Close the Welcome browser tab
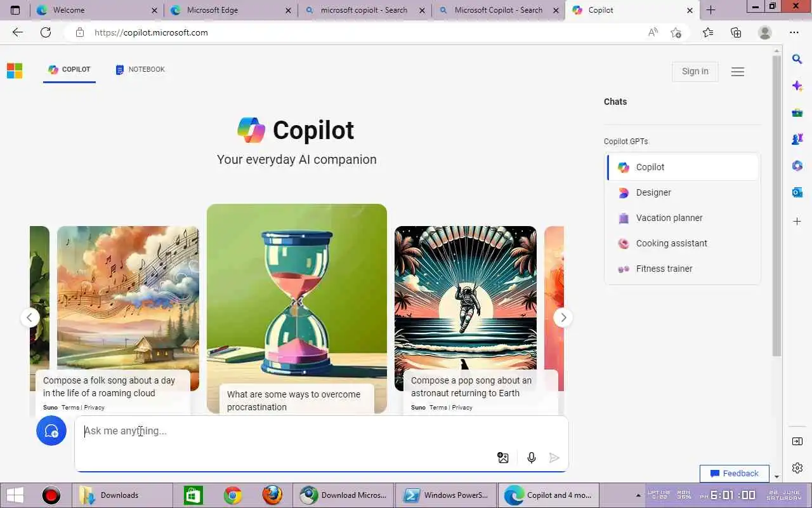Screen dimensions: 812x508 pos(155,10)
